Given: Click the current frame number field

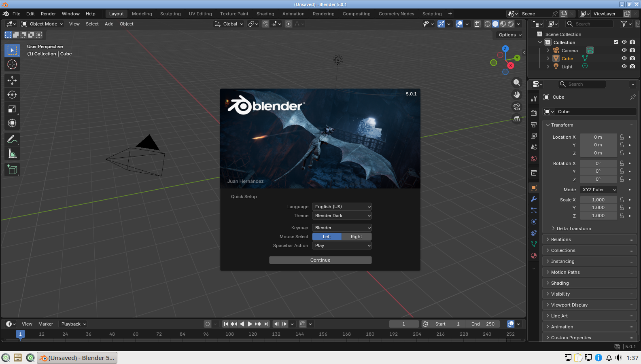Looking at the screenshot, I should [404, 324].
